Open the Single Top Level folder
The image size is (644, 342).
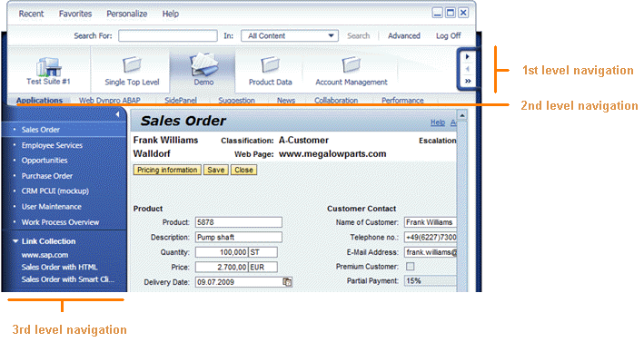[x=132, y=65]
